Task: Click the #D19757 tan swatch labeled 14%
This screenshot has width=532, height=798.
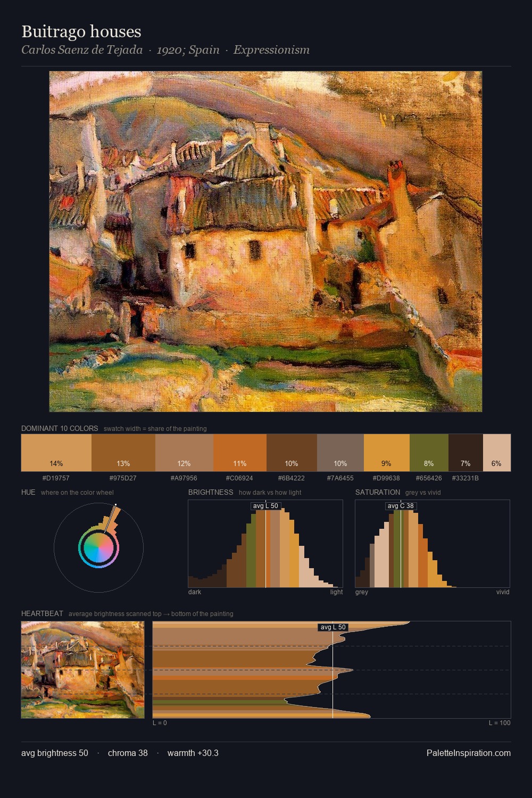Action: [x=56, y=453]
